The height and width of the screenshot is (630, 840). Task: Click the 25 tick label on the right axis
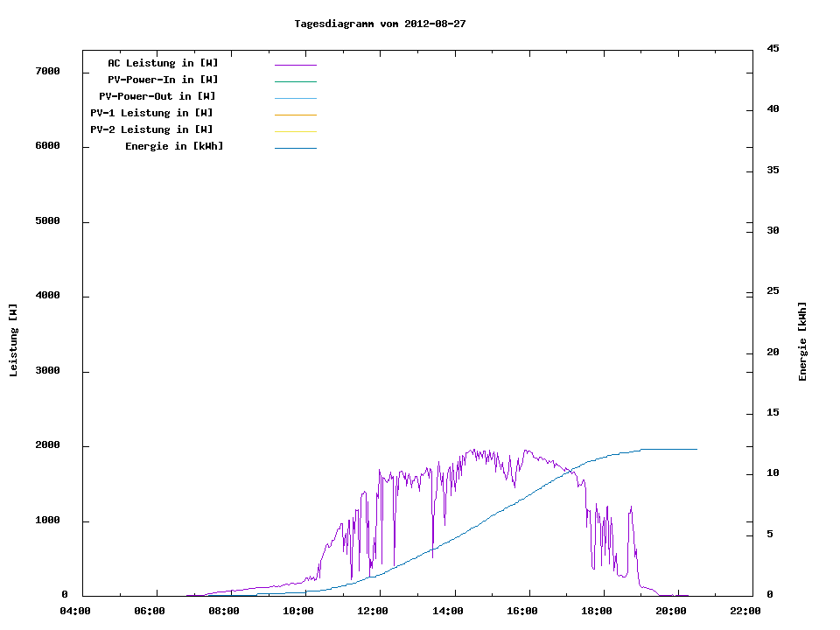pos(773,291)
